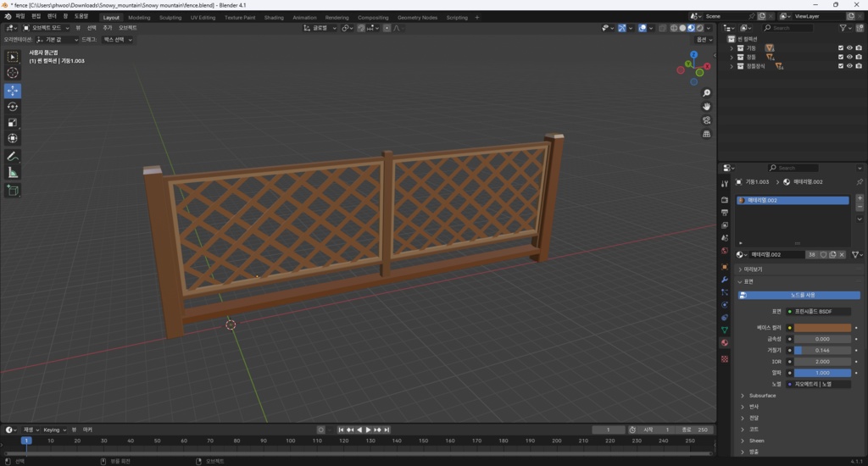Open the Particles properties tab
The width and height of the screenshot is (868, 466).
[725, 292]
